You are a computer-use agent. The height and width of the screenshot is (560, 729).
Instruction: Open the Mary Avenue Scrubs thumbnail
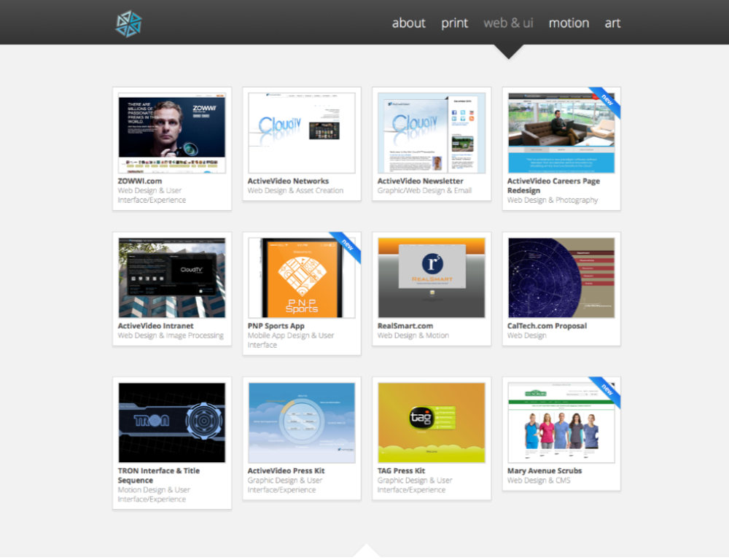pyautogui.click(x=561, y=423)
